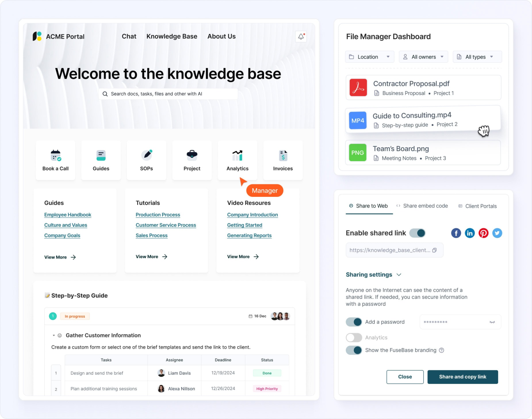
Task: Click the AI search input field
Action: pos(168,94)
